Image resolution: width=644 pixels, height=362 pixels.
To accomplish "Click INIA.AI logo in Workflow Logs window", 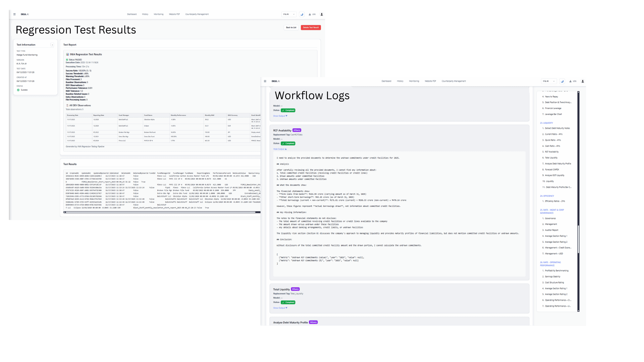I will point(275,81).
